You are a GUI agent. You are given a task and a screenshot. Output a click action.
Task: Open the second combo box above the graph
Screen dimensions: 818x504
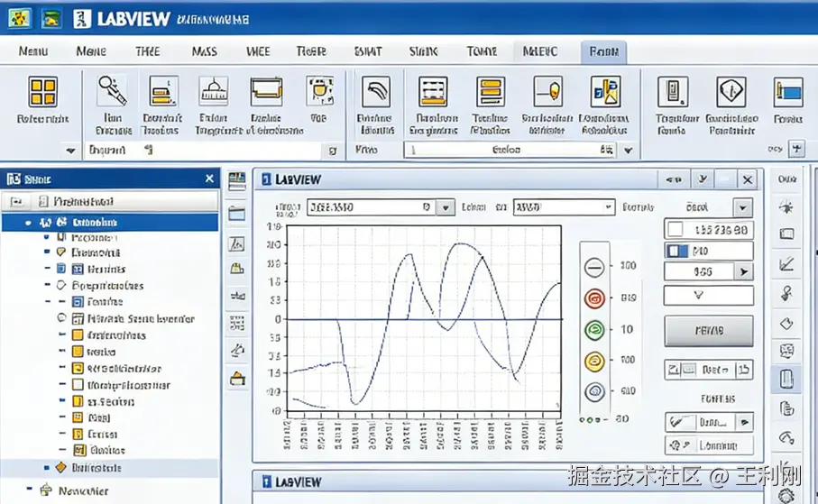point(564,207)
